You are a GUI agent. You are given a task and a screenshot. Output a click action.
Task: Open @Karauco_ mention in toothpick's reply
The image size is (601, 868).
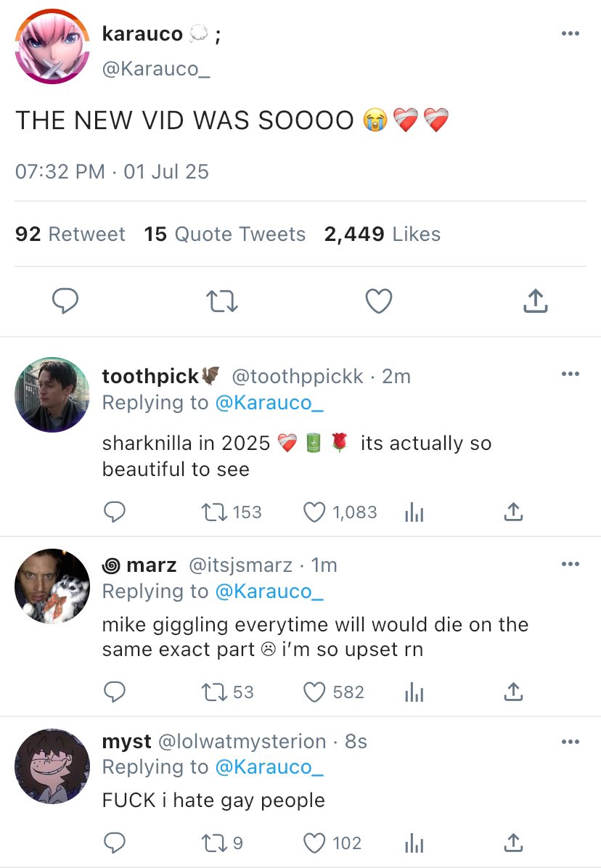point(269,403)
